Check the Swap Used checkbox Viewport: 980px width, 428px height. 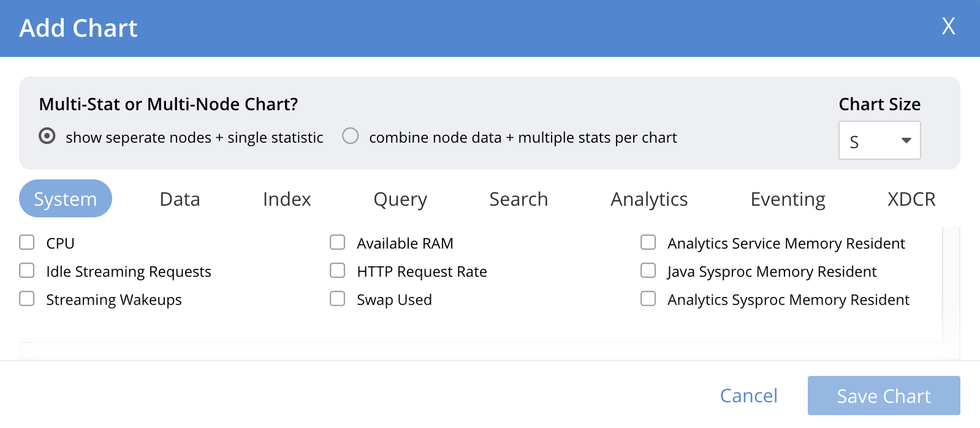(x=338, y=299)
